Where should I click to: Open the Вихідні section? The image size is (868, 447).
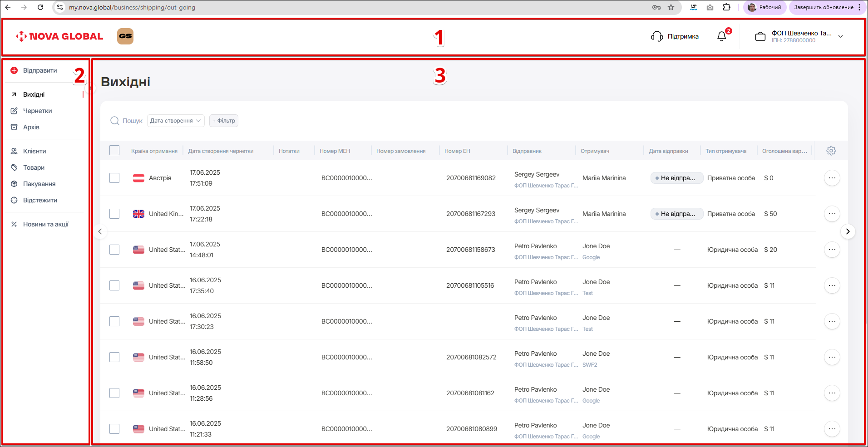point(34,94)
